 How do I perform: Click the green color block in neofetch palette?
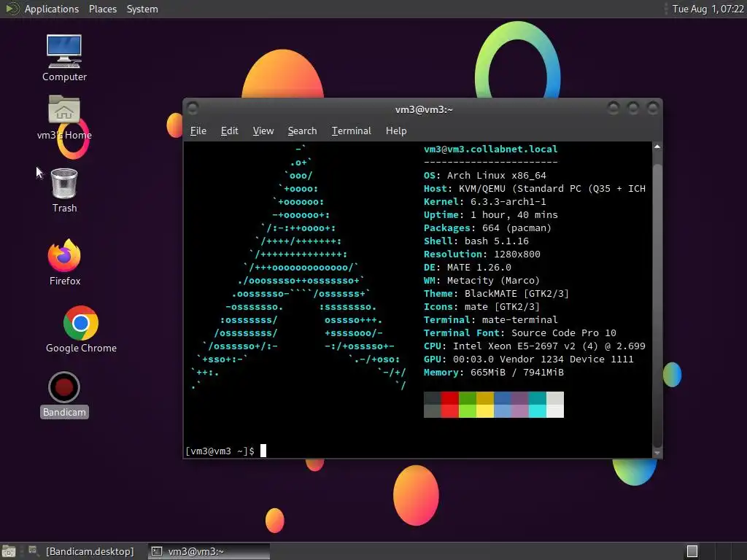point(468,404)
